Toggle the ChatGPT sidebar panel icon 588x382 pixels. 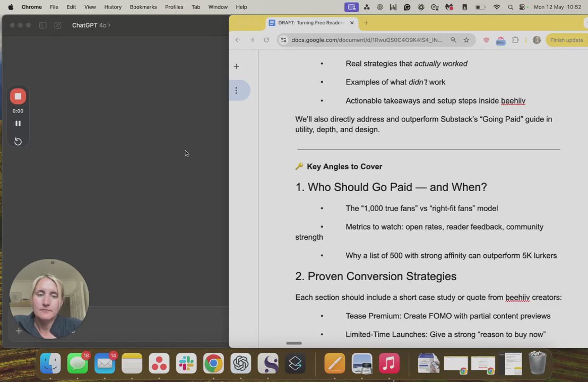tap(43, 25)
